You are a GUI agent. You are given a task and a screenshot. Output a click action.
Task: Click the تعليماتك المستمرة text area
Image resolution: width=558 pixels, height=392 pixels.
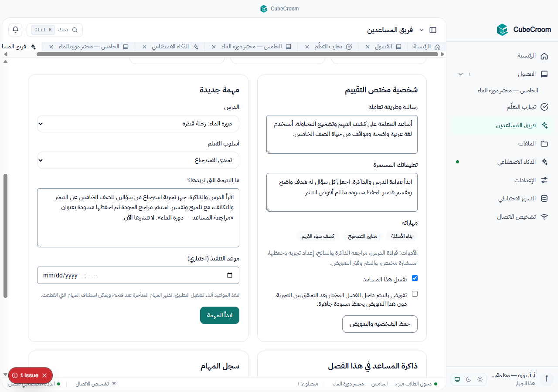(x=342, y=193)
